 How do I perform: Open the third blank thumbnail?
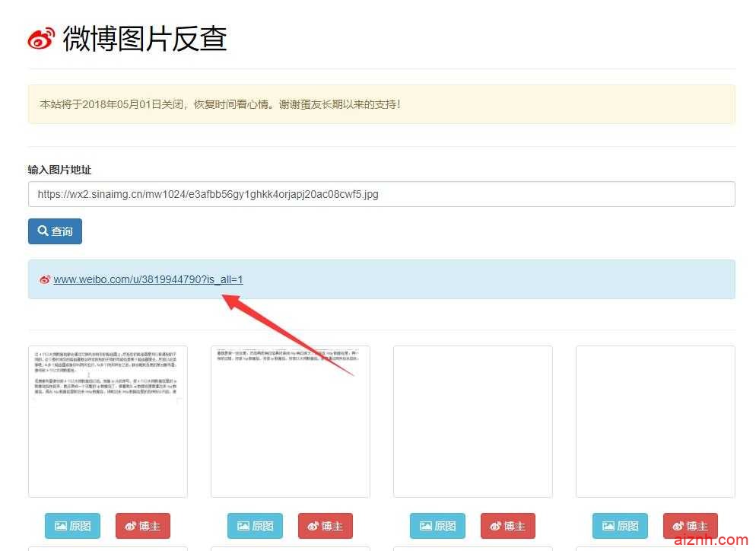[472, 421]
